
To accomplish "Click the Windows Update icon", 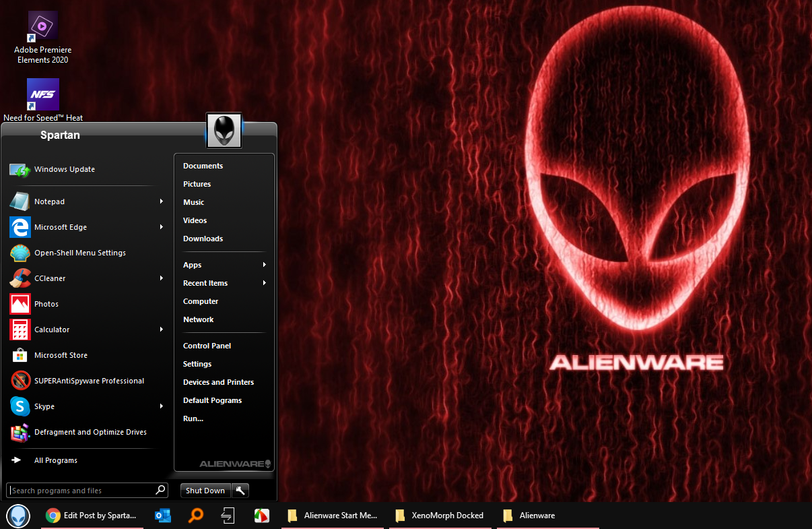I will 20,169.
